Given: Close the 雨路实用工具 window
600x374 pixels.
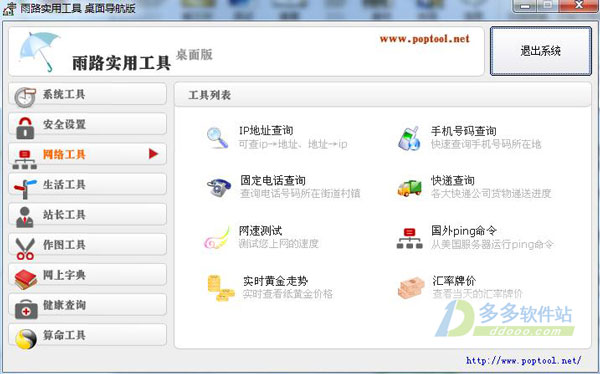Looking at the screenshot, I should (579, 5).
